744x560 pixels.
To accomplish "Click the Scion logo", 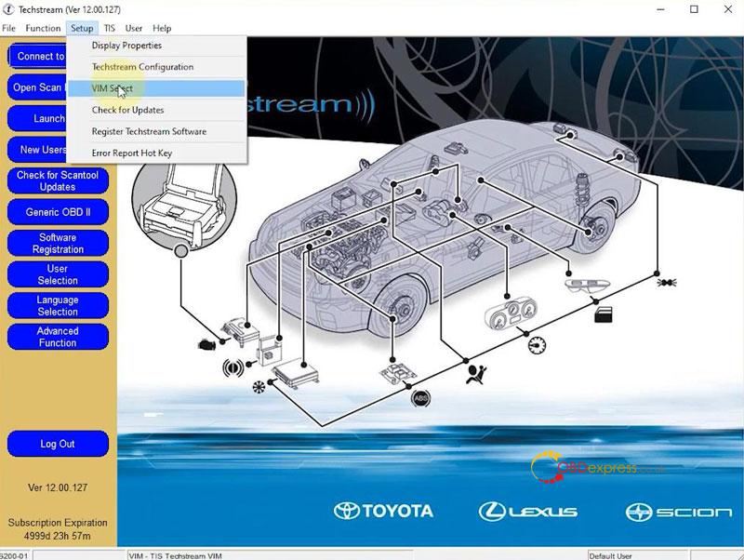I will [x=667, y=511].
